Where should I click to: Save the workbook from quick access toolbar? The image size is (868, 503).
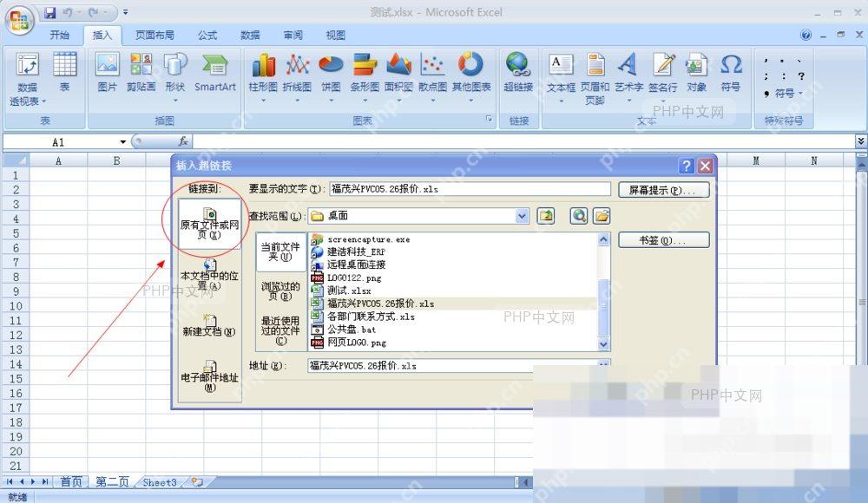50,12
